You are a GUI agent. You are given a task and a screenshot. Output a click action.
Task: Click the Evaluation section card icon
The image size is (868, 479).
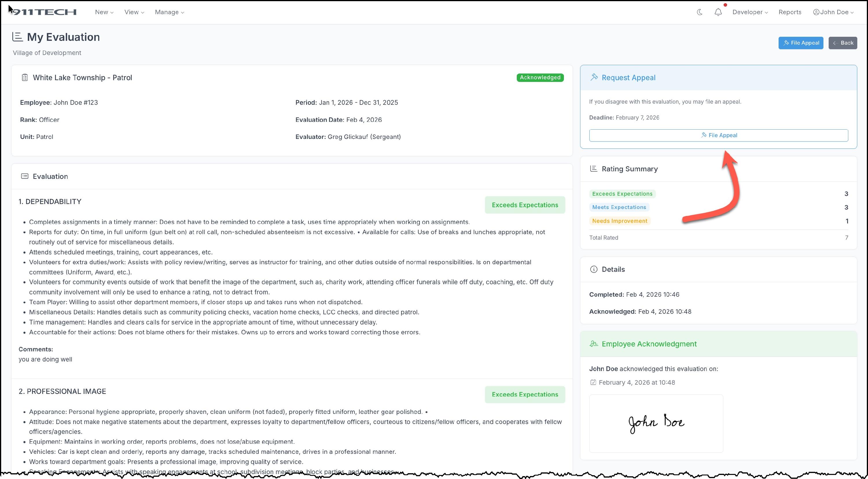[x=25, y=176]
